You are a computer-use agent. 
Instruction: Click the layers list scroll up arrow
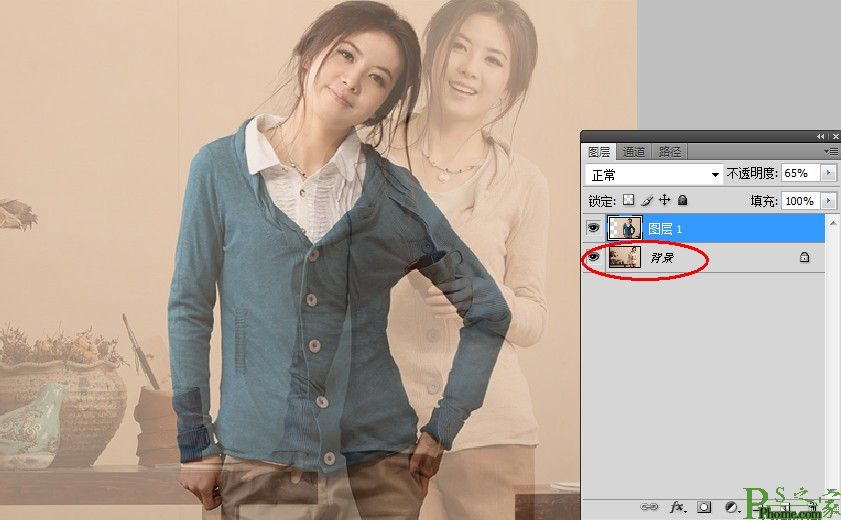[x=832, y=221]
